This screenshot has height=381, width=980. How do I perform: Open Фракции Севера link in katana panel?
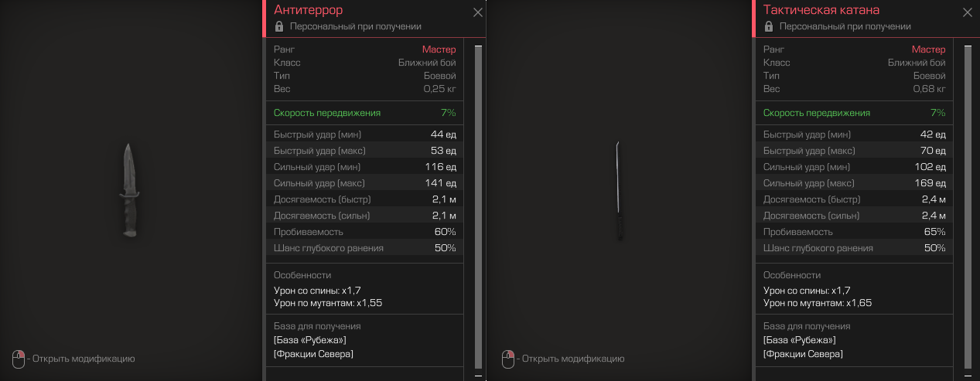[x=803, y=354]
